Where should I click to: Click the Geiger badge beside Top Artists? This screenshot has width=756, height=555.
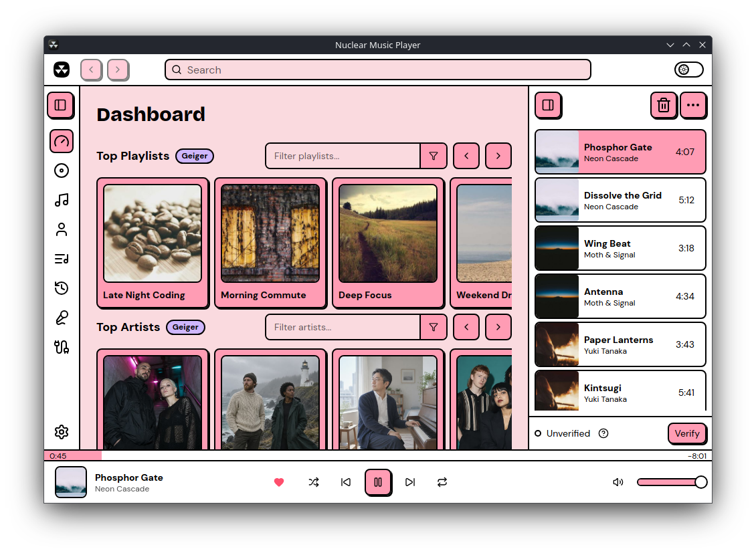[185, 327]
